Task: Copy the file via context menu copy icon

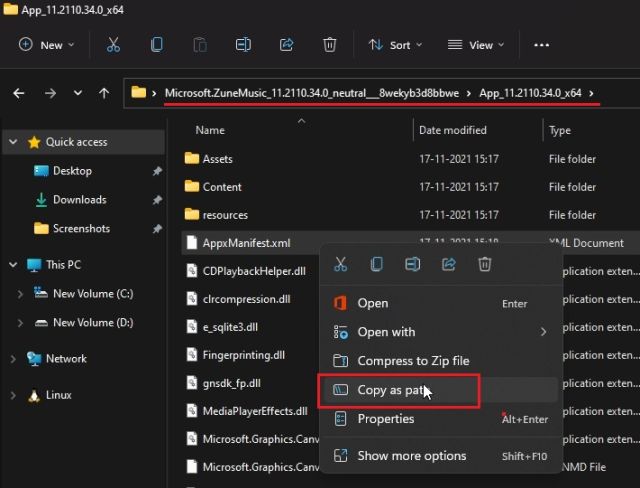Action: 376,264
